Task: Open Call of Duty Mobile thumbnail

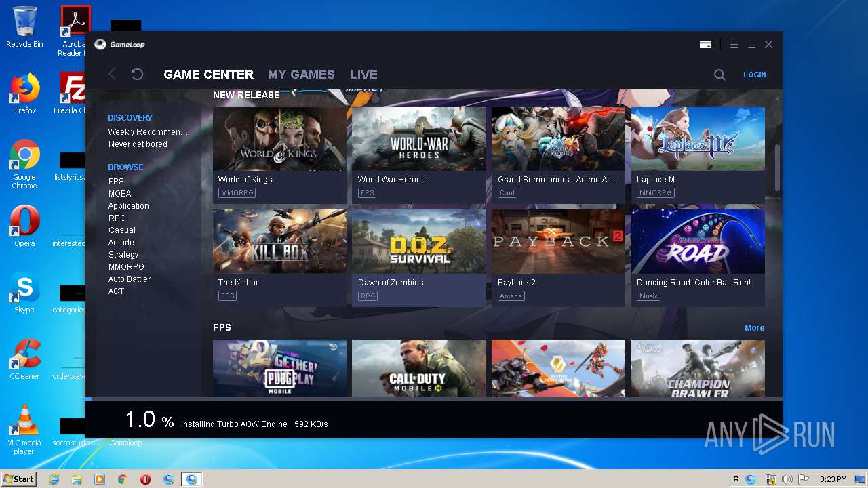Action: pos(419,368)
